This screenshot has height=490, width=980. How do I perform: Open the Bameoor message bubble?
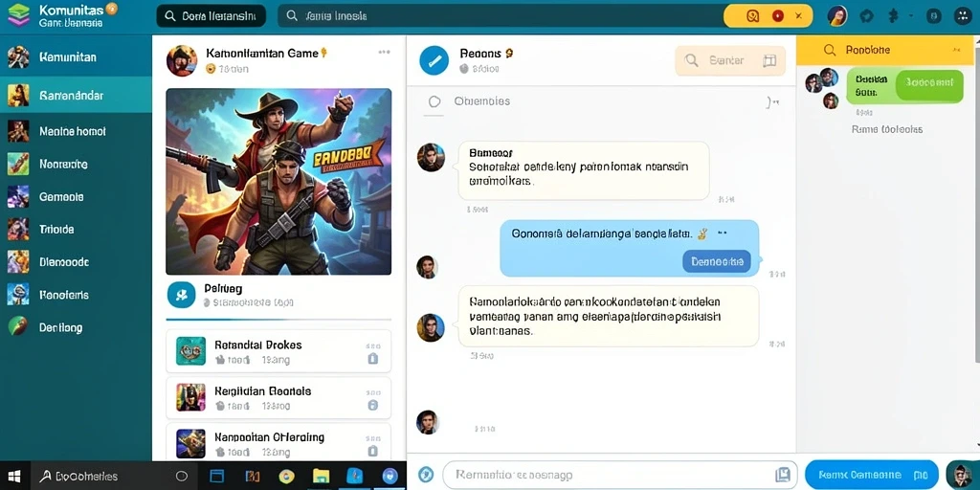(x=584, y=170)
